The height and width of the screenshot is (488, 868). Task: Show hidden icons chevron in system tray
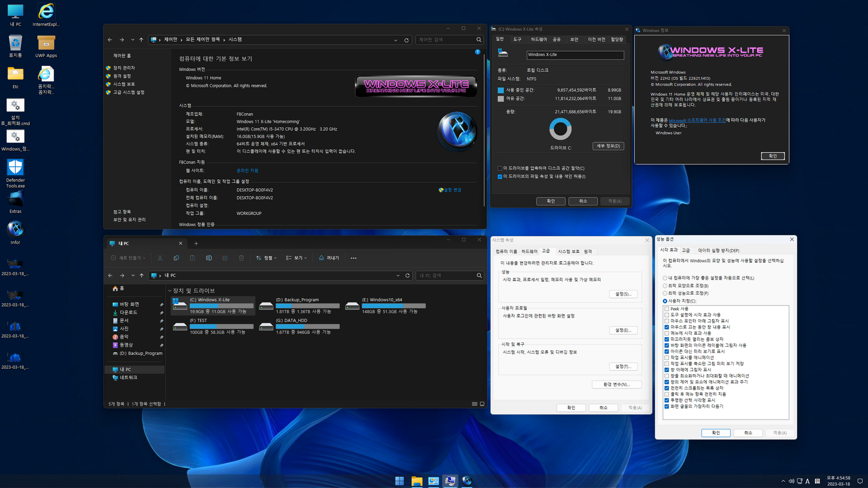coord(783,481)
